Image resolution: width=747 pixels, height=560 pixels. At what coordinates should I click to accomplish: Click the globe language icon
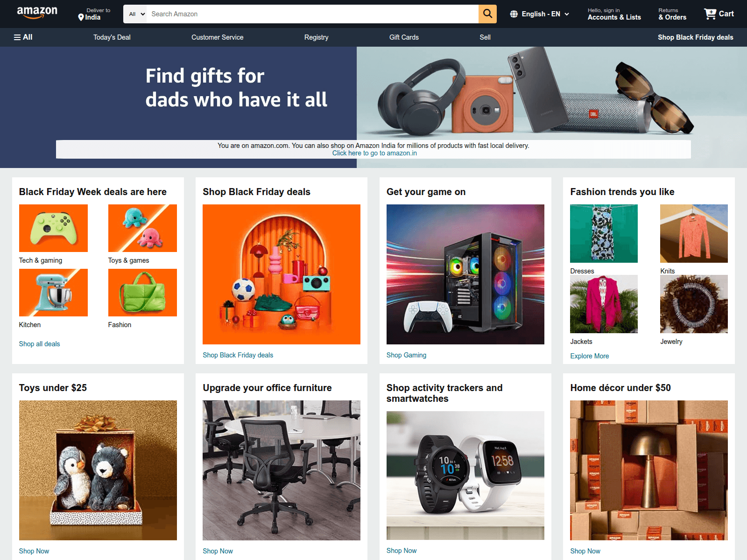(x=514, y=14)
